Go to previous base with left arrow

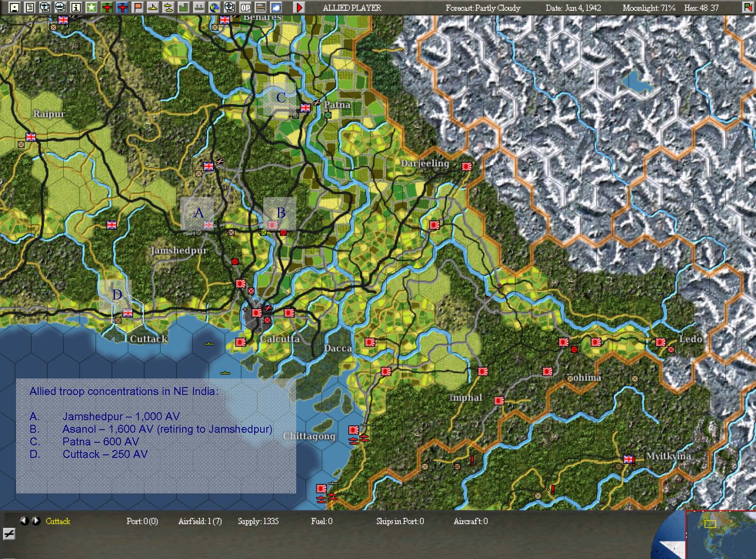click(x=24, y=521)
